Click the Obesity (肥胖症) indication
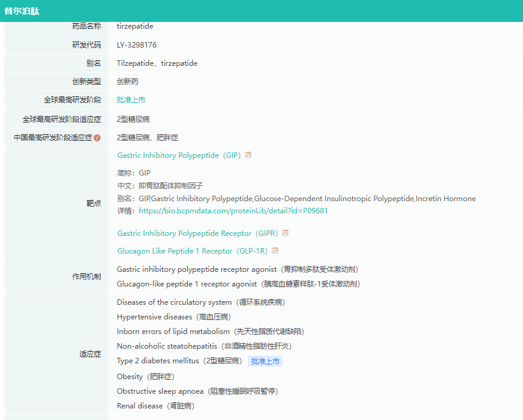The height and width of the screenshot is (420, 523). 147,377
